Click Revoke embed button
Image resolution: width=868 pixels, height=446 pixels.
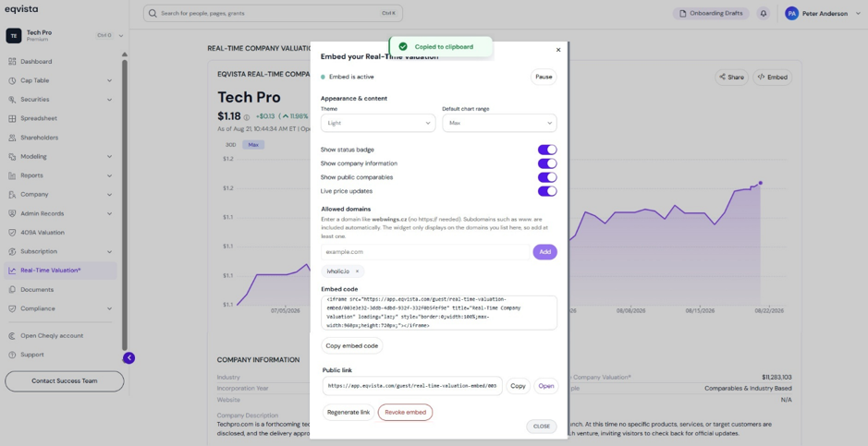click(405, 412)
